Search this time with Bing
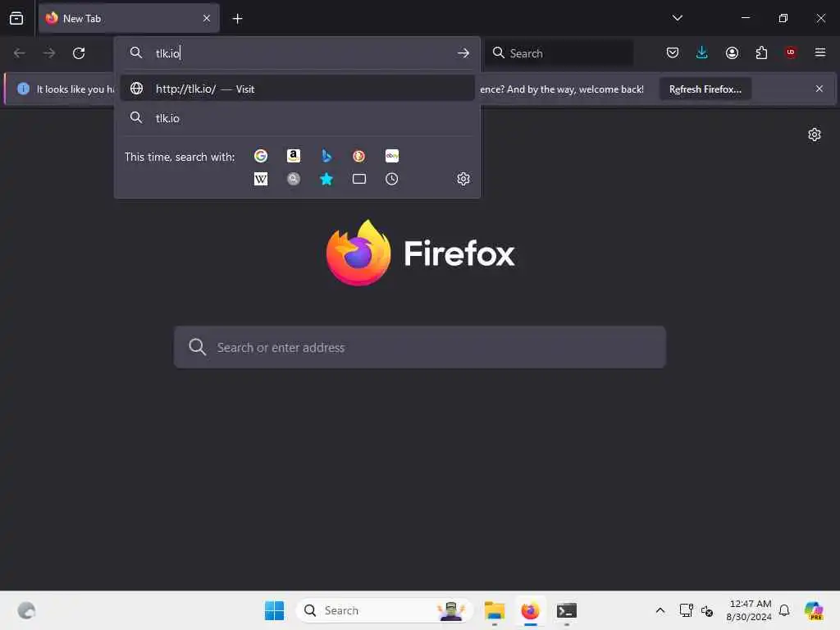The height and width of the screenshot is (630, 840). coord(326,156)
